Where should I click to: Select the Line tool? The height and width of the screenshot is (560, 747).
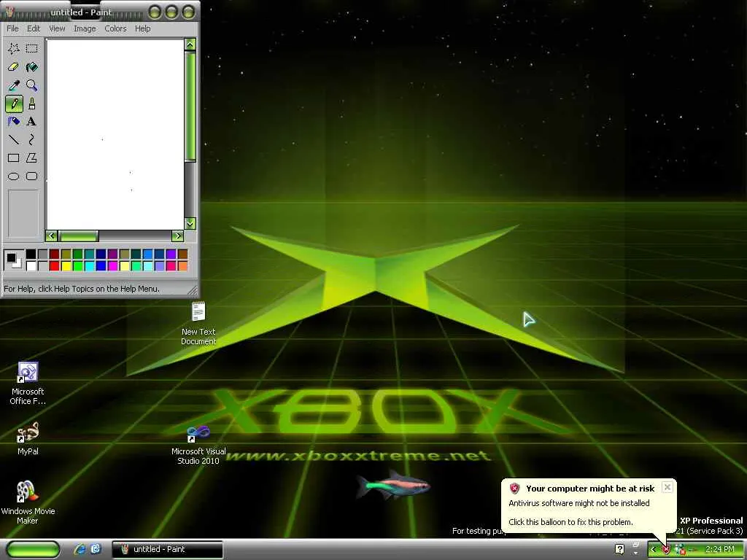tap(13, 139)
